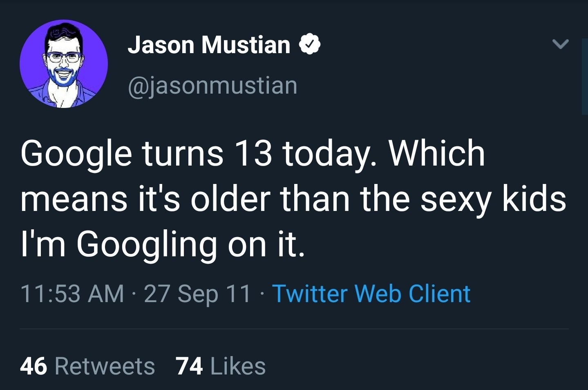Select the 27 Sep 11 date

coord(197,294)
